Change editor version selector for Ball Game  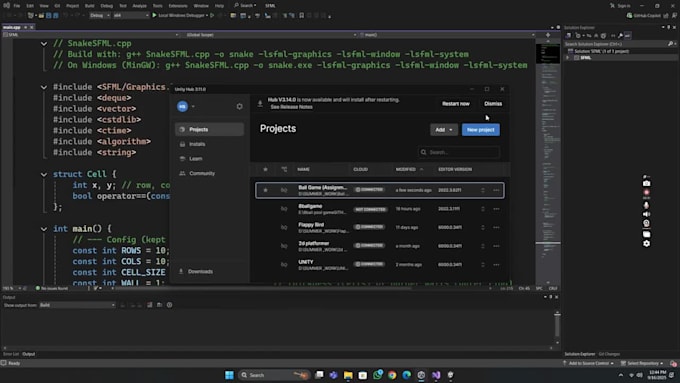(x=483, y=190)
